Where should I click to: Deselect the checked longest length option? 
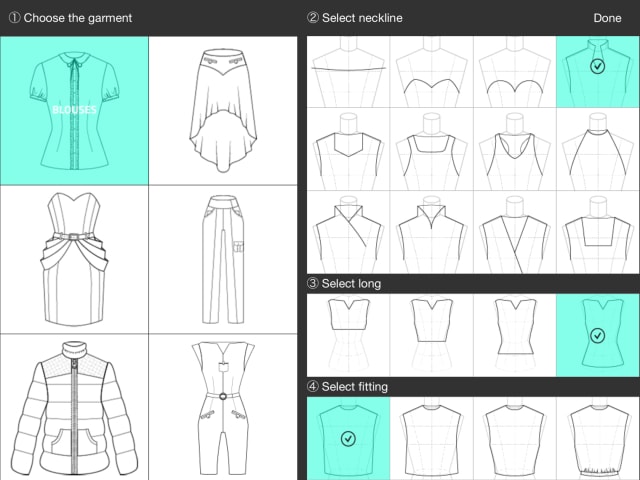tap(598, 335)
